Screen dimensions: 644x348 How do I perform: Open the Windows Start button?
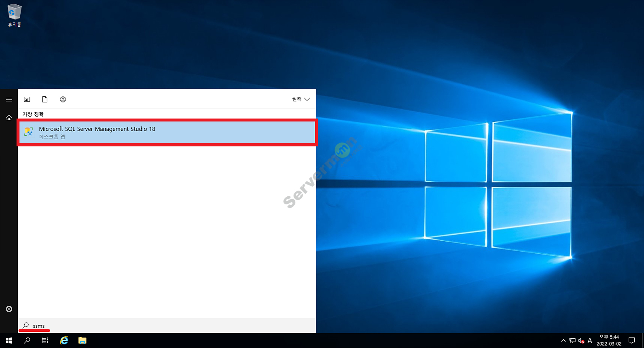pyautogui.click(x=9, y=341)
